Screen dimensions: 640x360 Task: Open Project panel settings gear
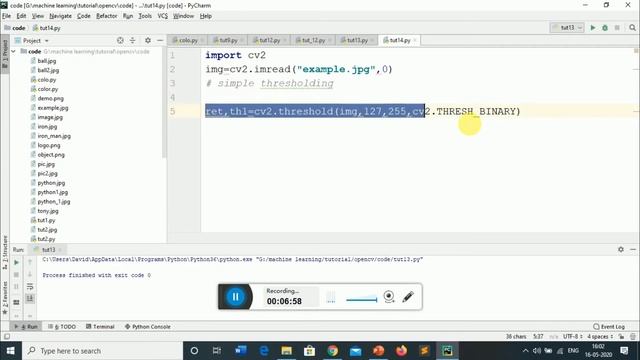[x=148, y=40]
